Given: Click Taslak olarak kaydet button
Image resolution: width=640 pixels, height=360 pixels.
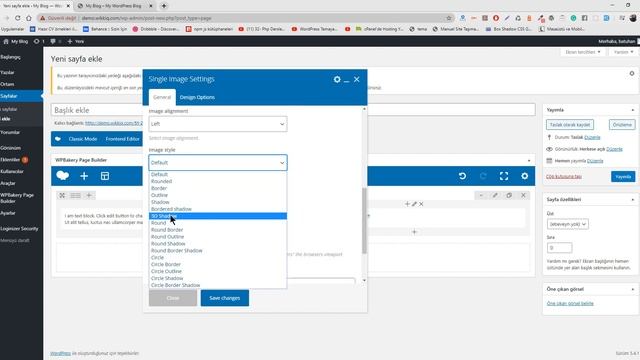Looking at the screenshot, I should coord(570,124).
